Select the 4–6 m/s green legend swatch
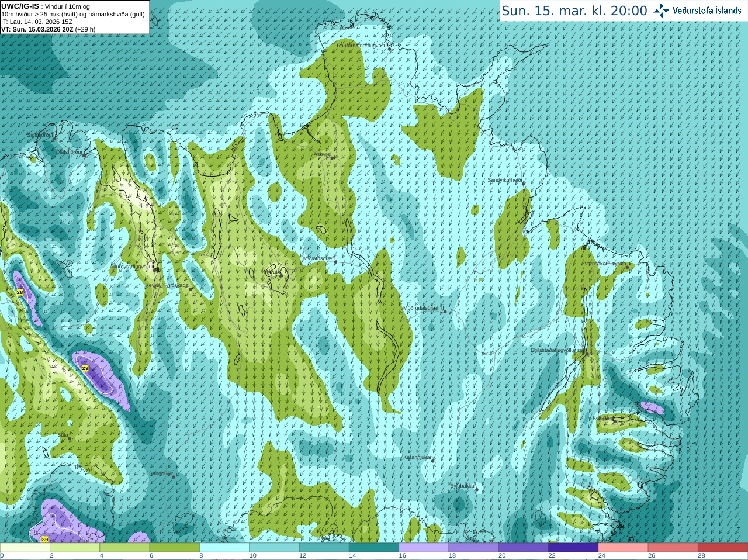Screen dimensions: 748x560 tap(124, 548)
